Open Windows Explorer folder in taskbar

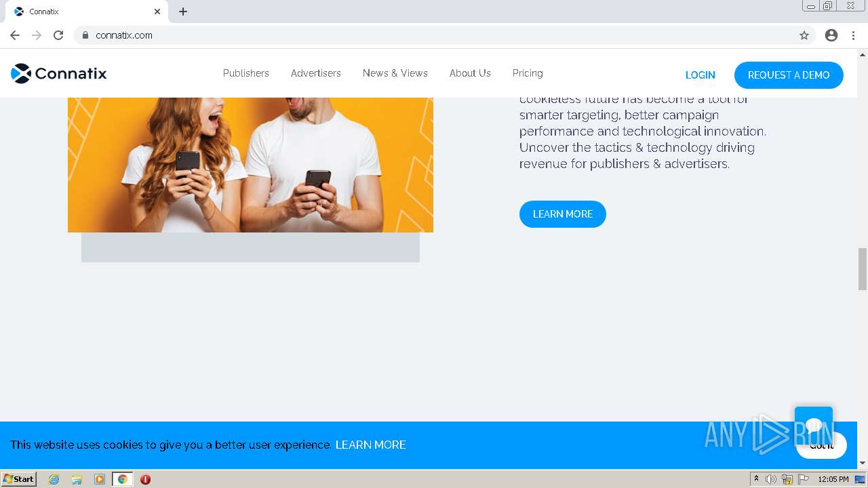(x=77, y=479)
